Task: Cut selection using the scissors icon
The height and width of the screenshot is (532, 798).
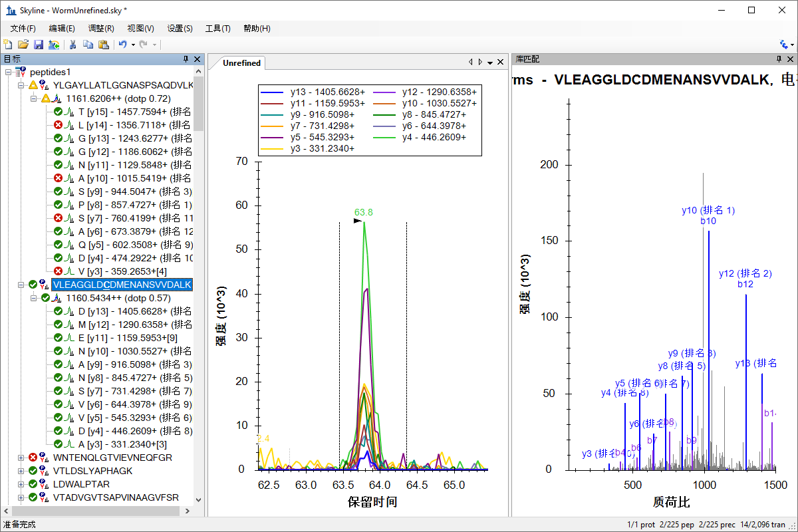Action: point(73,45)
